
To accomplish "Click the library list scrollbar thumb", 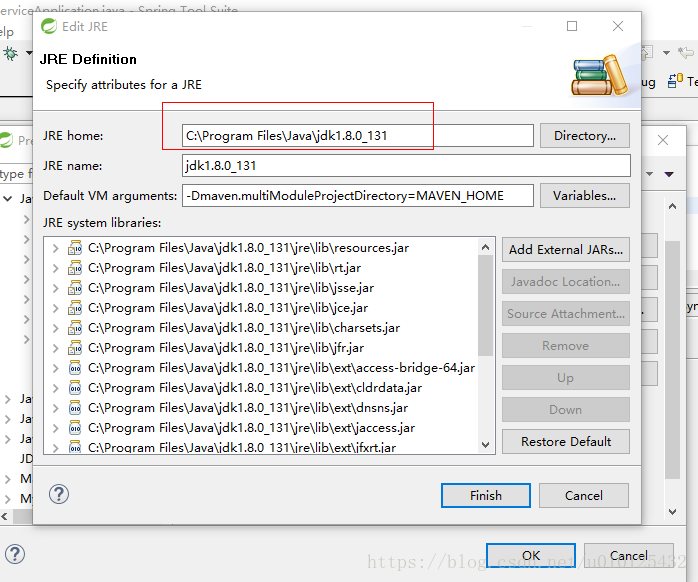I will [485, 305].
